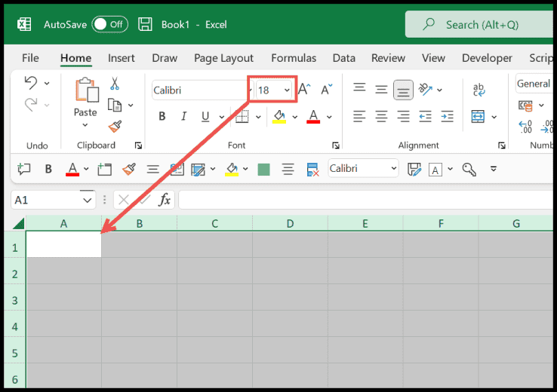Open the File menu

[30, 58]
